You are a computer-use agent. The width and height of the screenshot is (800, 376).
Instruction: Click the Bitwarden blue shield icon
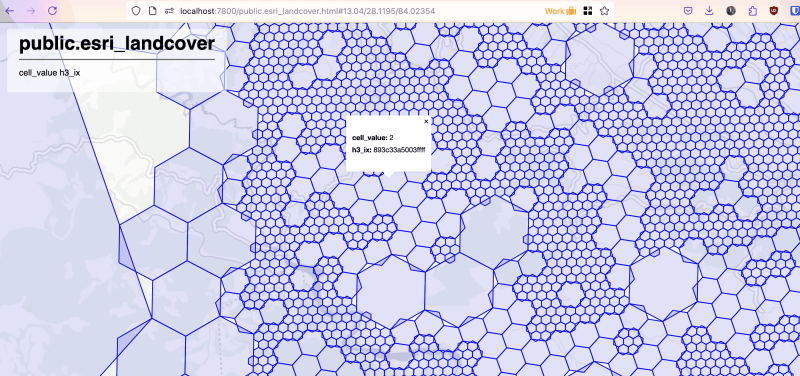795,11
